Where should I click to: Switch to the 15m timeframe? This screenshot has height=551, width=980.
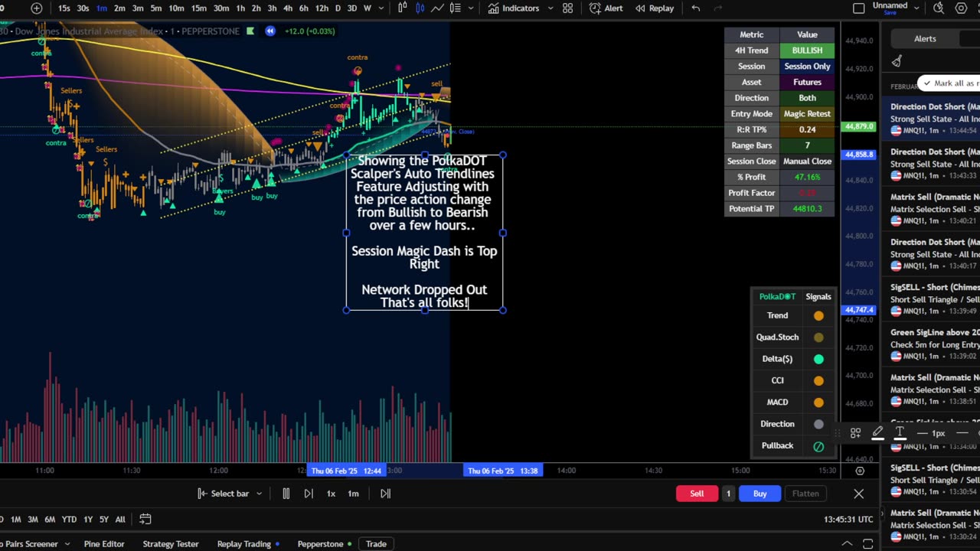[x=199, y=8]
